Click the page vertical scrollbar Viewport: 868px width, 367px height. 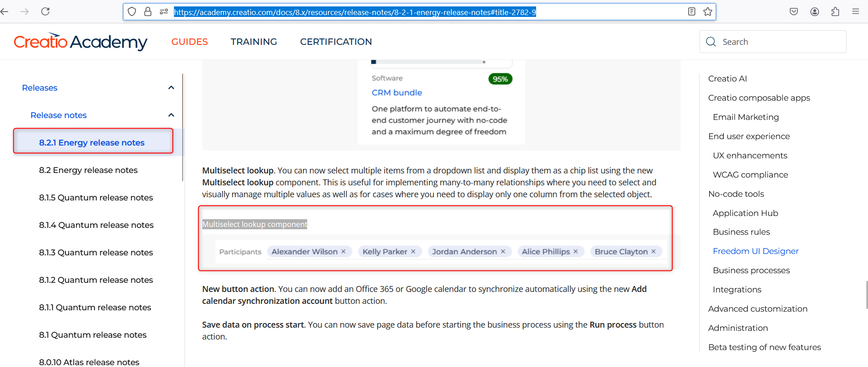[867, 295]
